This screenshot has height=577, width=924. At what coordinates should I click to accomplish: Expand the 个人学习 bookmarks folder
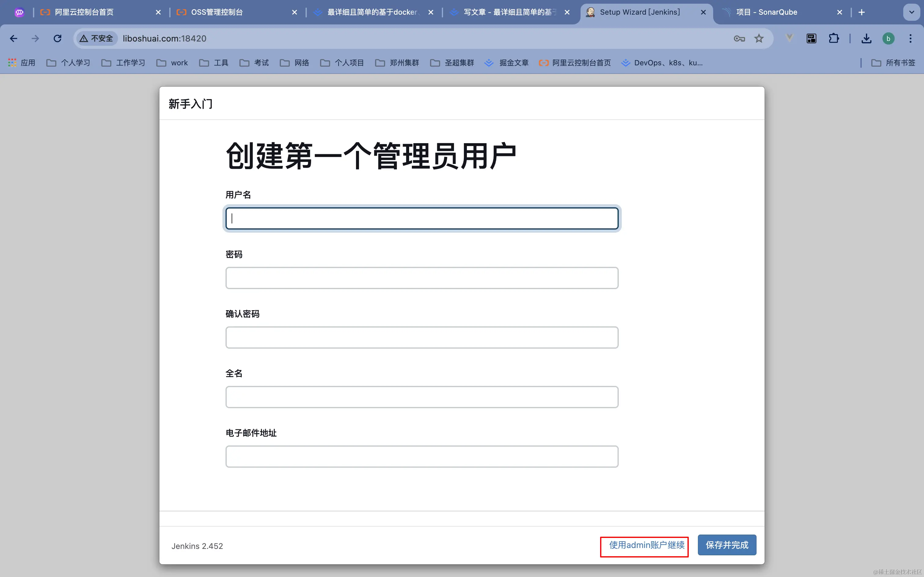click(68, 63)
